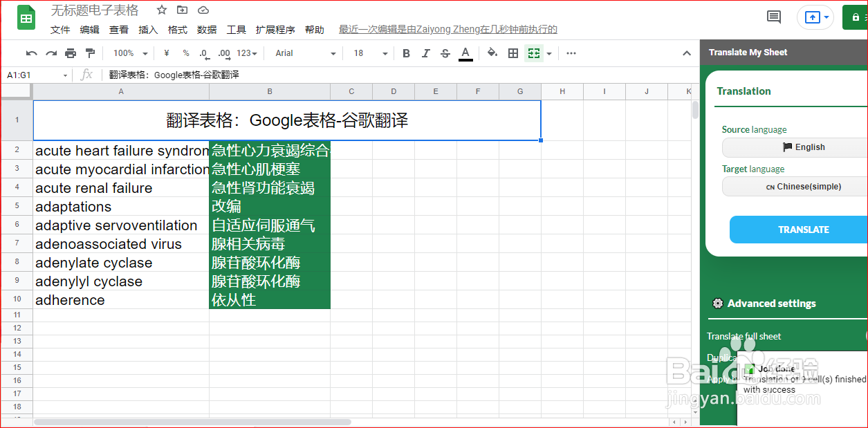This screenshot has height=428, width=868.
Task: Show more toolbar options
Action: [x=571, y=53]
